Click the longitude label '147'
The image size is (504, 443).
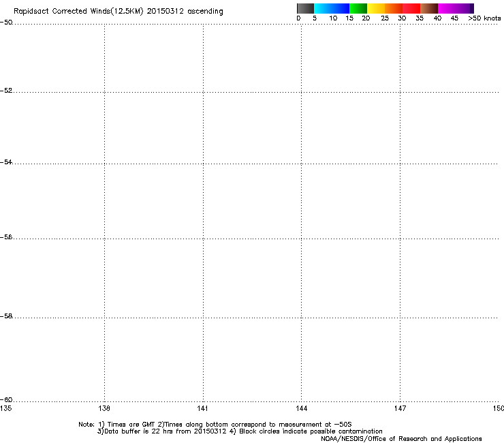pos(400,408)
